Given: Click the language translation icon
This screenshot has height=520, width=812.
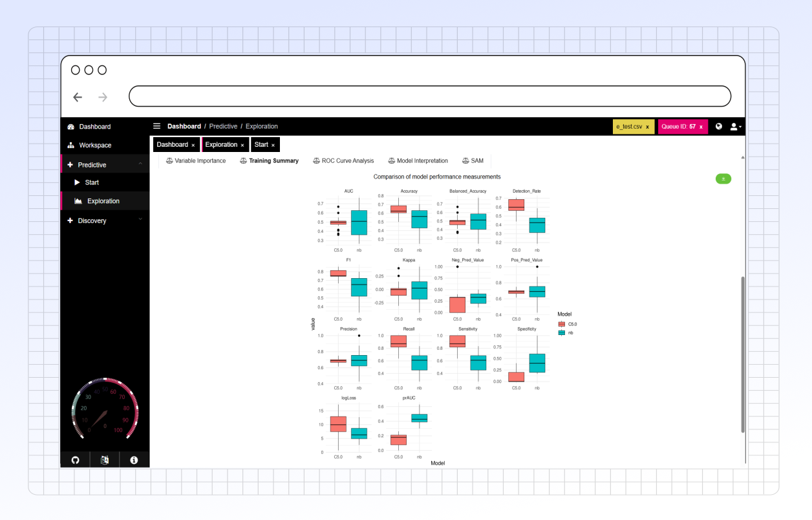Looking at the screenshot, I should pos(105,460).
